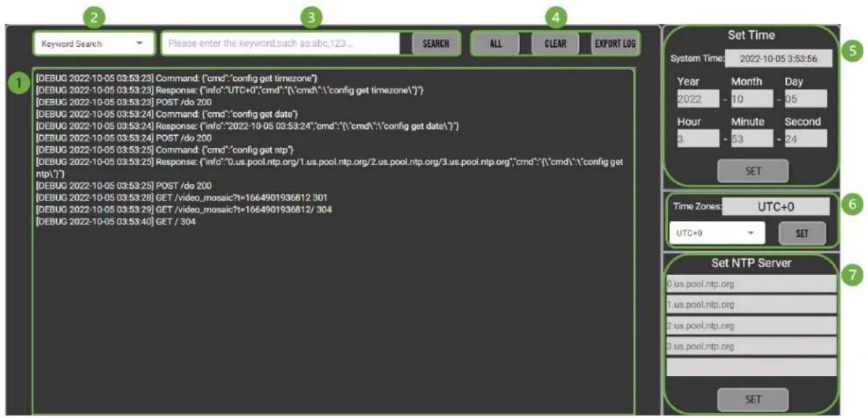Viewport: 868px width, 418px height.
Task: Click the Year input field
Action: click(x=698, y=99)
